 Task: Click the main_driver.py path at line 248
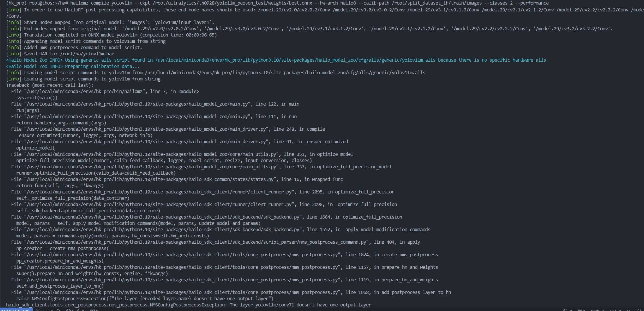click(146, 129)
